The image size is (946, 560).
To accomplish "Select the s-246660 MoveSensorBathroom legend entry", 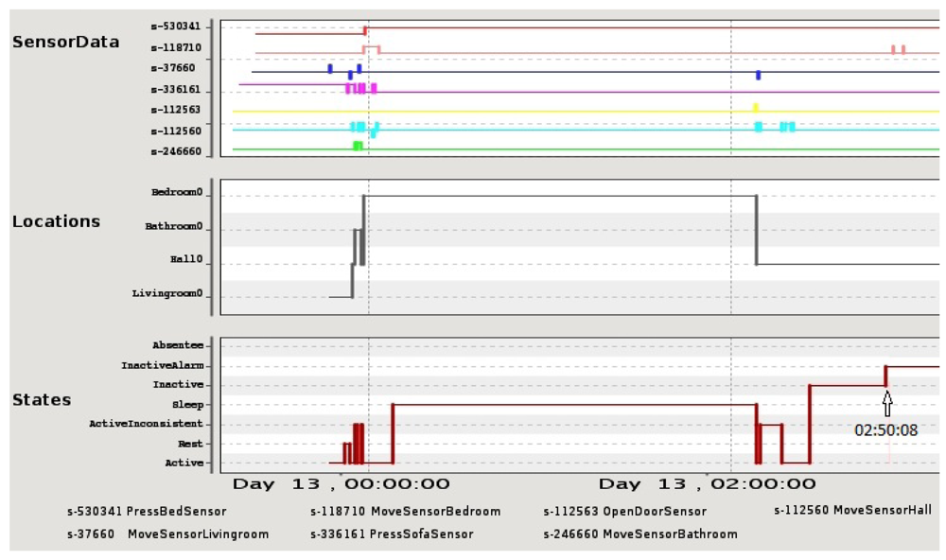I will pos(639,534).
